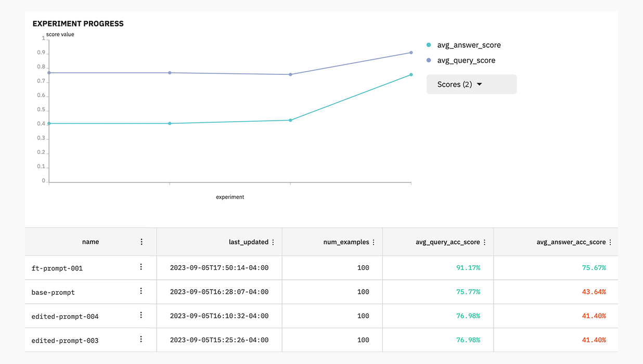The width and height of the screenshot is (643, 364).
Task: Toggle avg_answer_score legend series
Action: 468,45
